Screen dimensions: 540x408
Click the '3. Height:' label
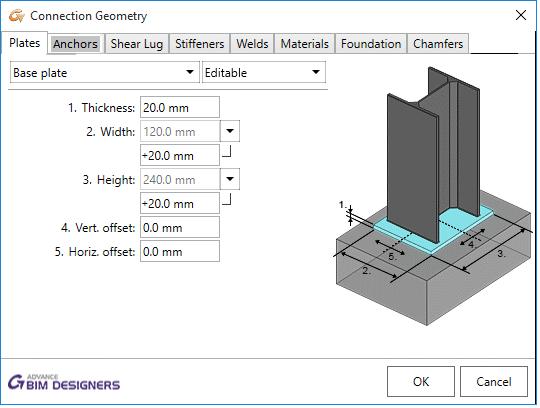[x=108, y=179]
